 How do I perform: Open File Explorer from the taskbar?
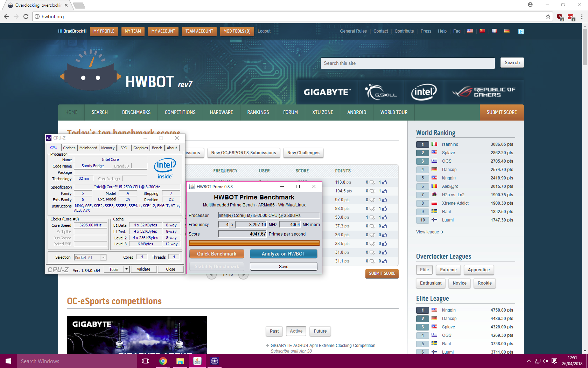point(180,361)
